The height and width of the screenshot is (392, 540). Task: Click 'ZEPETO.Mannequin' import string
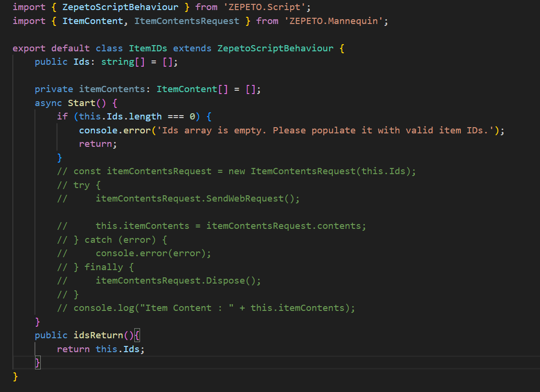333,21
